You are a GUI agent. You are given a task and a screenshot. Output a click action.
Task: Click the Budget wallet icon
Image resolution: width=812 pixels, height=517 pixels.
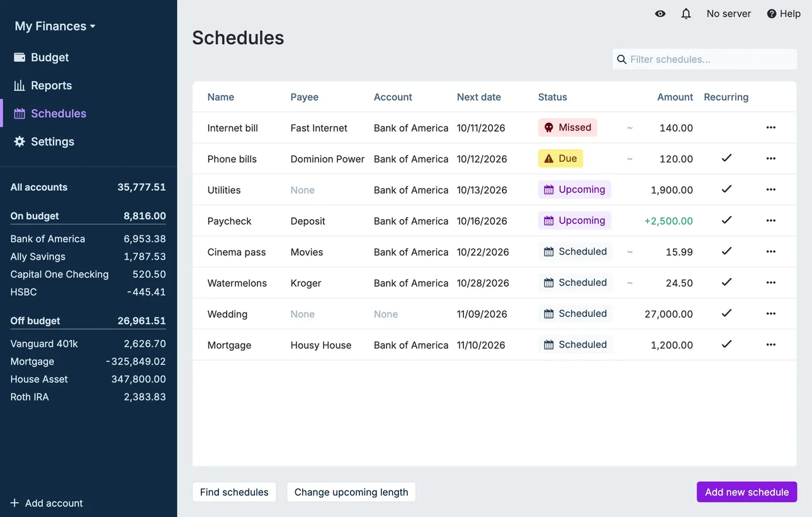(x=20, y=57)
